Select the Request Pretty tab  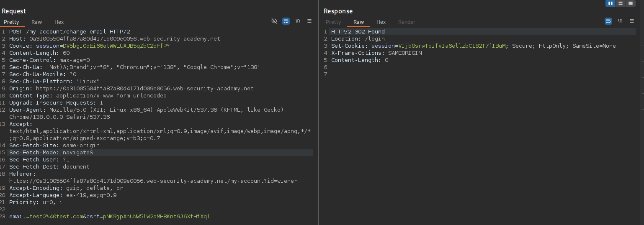11,22
